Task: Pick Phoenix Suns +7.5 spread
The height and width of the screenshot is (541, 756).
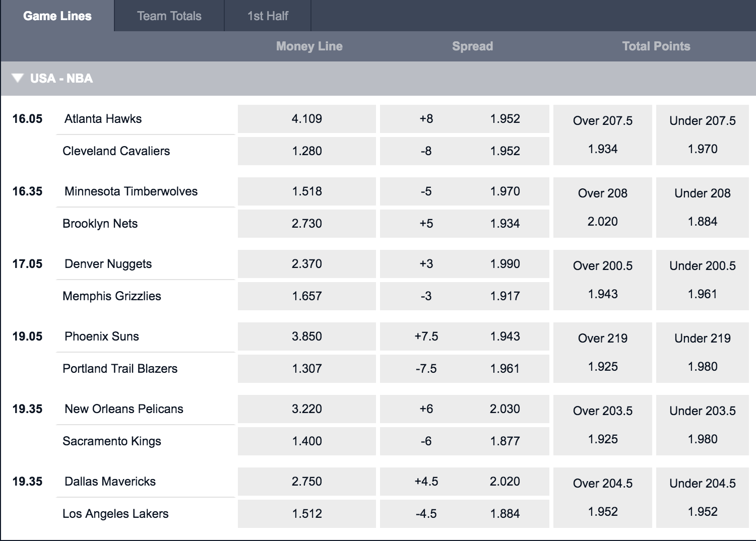Action: (465, 336)
